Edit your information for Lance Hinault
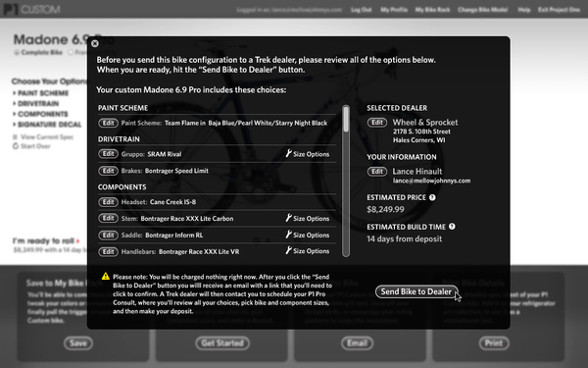The height and width of the screenshot is (368, 588). coord(377,172)
